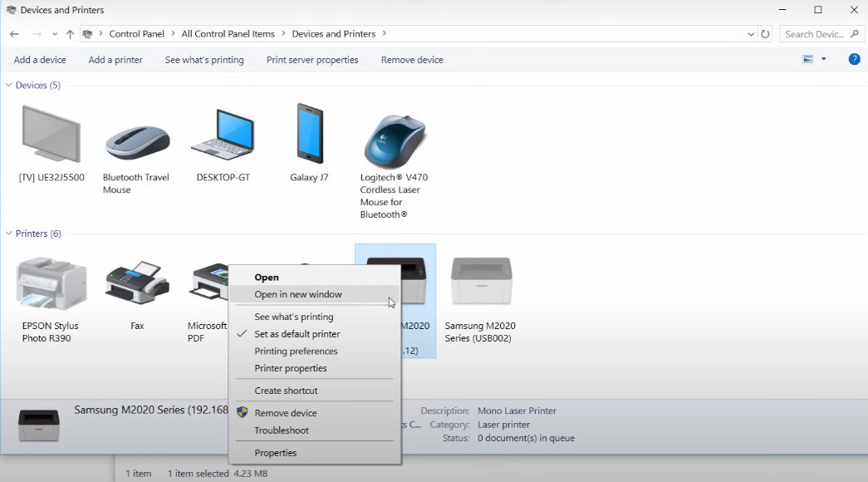Select the Microsoft PDF printer icon
This screenshot has width=868, height=482.
point(210,282)
